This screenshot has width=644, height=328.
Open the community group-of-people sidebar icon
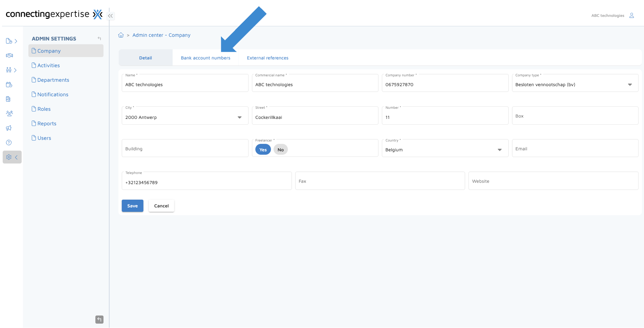pos(9,113)
